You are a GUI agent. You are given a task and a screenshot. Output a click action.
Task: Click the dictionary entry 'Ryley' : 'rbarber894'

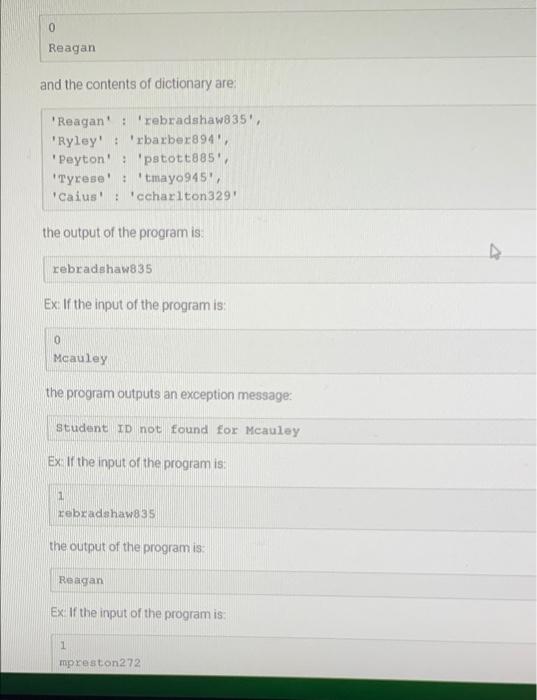141,141
